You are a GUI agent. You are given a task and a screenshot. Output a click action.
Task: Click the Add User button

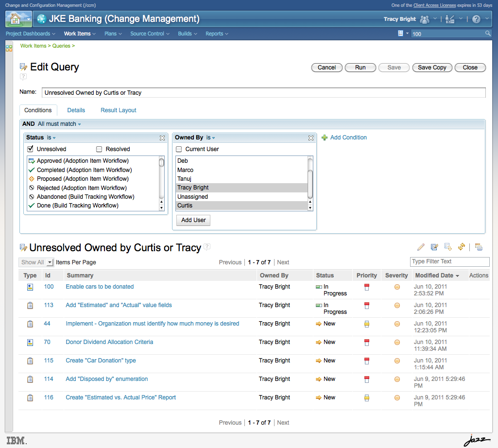[x=193, y=220]
